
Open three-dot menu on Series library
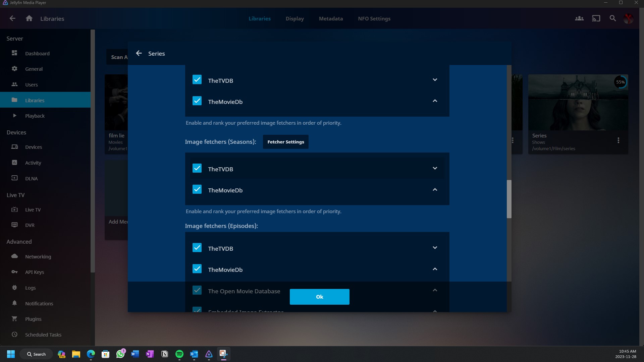pos(619,140)
